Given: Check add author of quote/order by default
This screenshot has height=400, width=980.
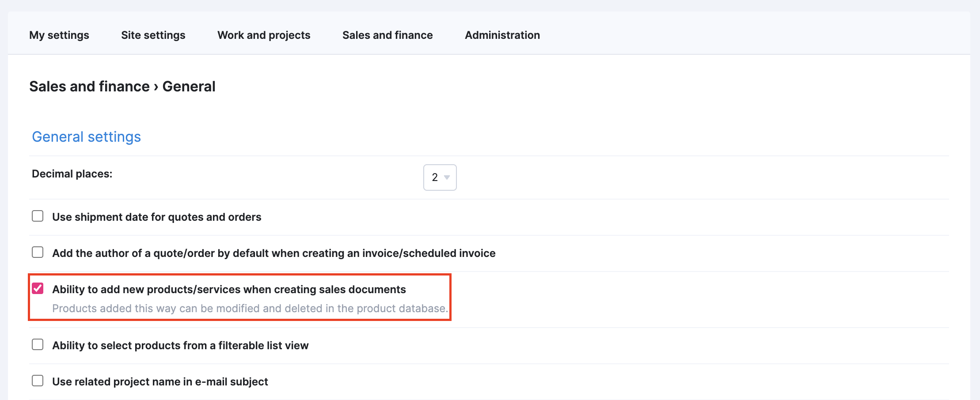Looking at the screenshot, I should (x=38, y=252).
